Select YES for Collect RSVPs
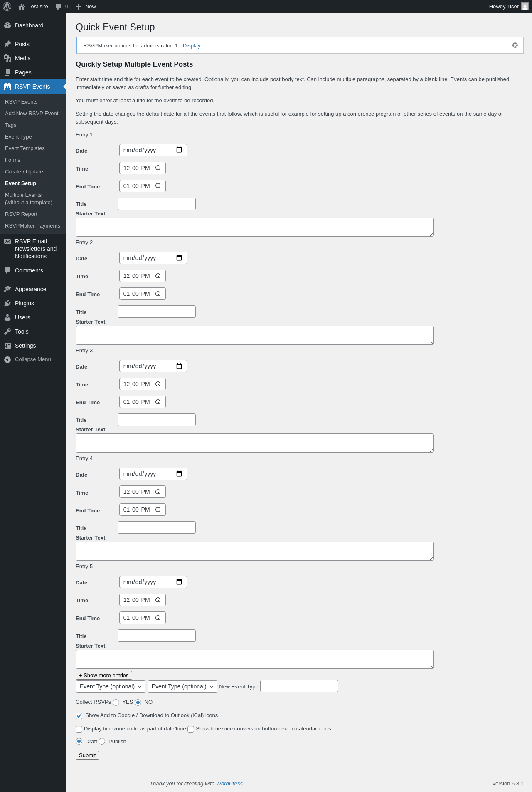Viewport: 532px width, 792px height. click(116, 703)
